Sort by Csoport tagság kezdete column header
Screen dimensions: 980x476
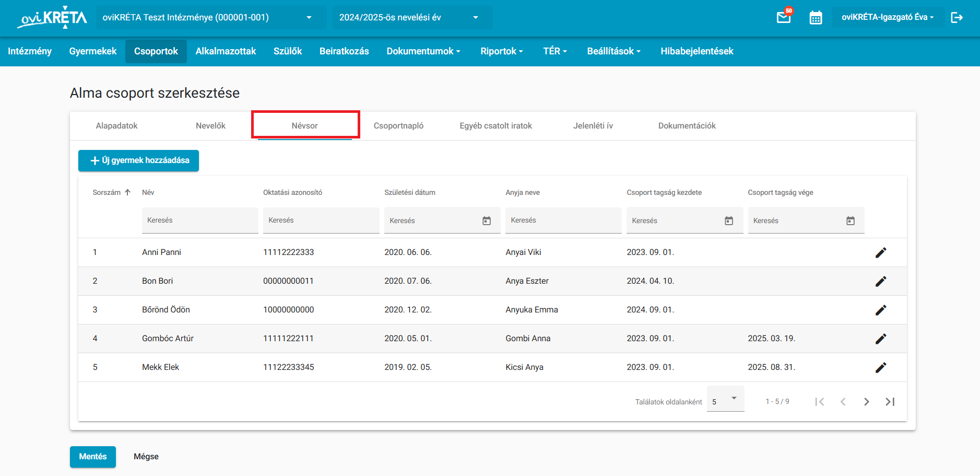tap(664, 192)
